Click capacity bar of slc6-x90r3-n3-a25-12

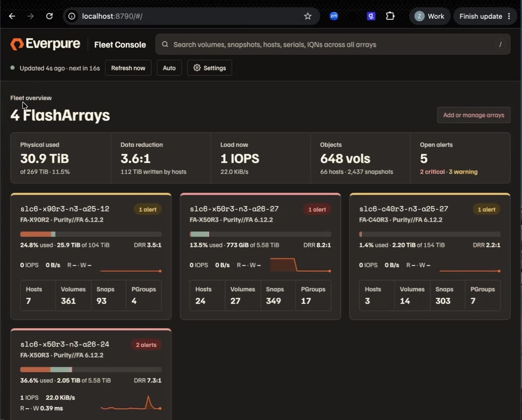click(91, 234)
